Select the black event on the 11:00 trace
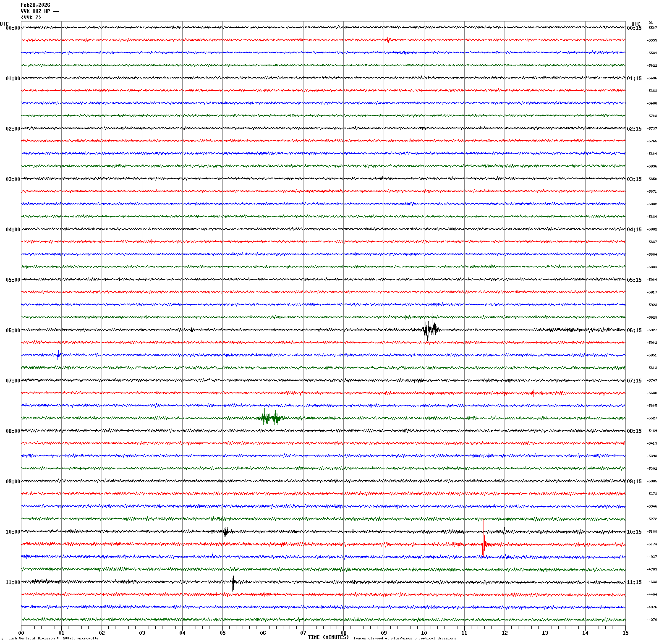Screen dimensions: 659x644 coord(233,582)
